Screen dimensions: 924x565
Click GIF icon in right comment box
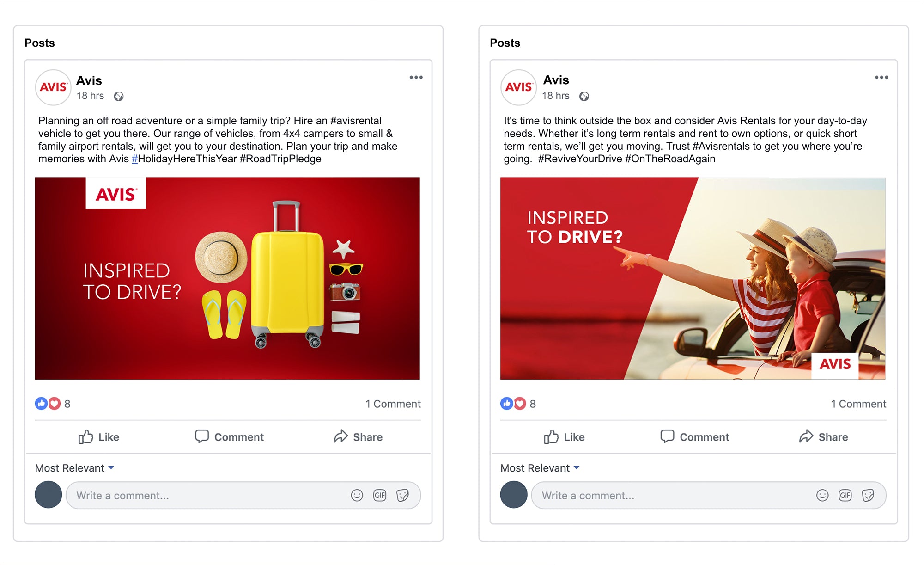(845, 495)
